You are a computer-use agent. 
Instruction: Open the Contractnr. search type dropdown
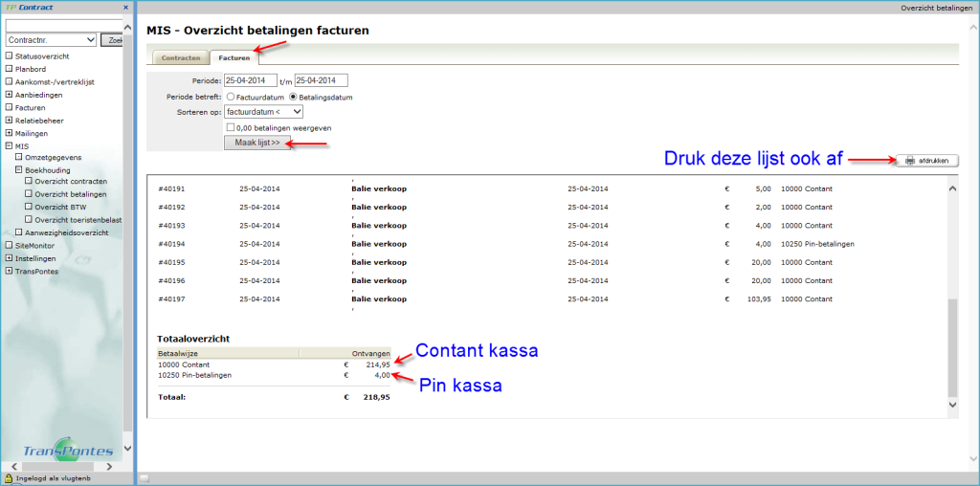[x=51, y=40]
